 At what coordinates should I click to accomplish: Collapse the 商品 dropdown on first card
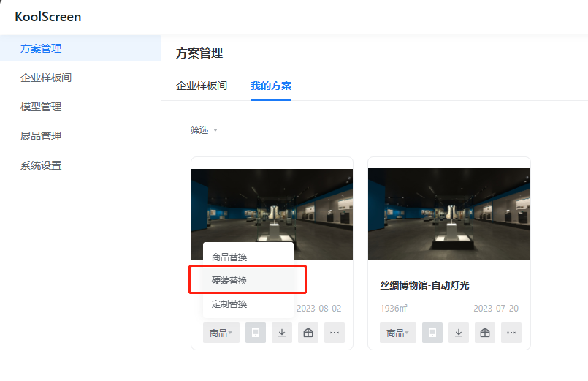pos(221,333)
